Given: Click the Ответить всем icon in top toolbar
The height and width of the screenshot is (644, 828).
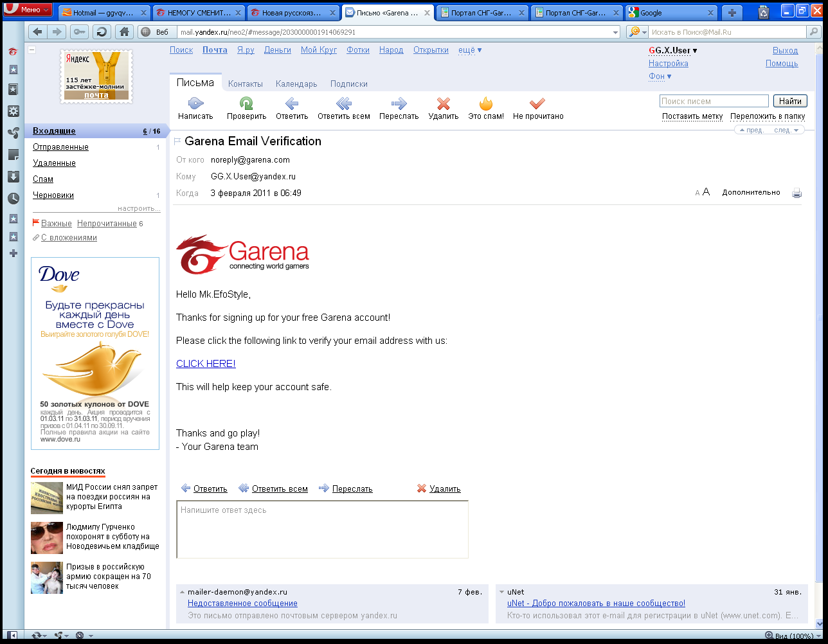Looking at the screenshot, I should pyautogui.click(x=344, y=103).
